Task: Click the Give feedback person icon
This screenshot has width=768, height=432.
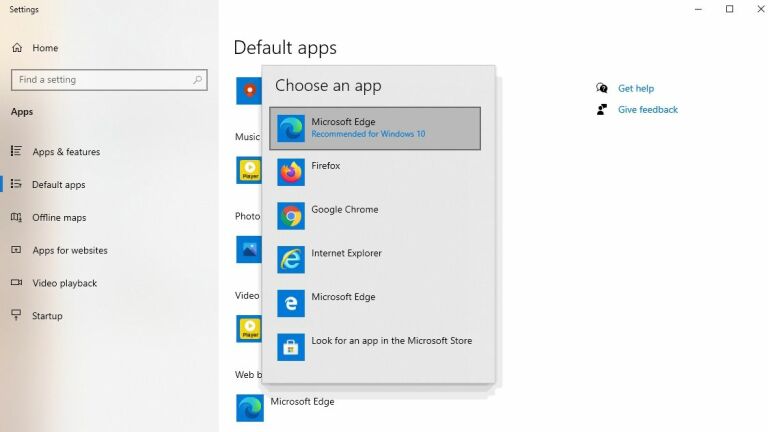Action: pyautogui.click(x=602, y=109)
